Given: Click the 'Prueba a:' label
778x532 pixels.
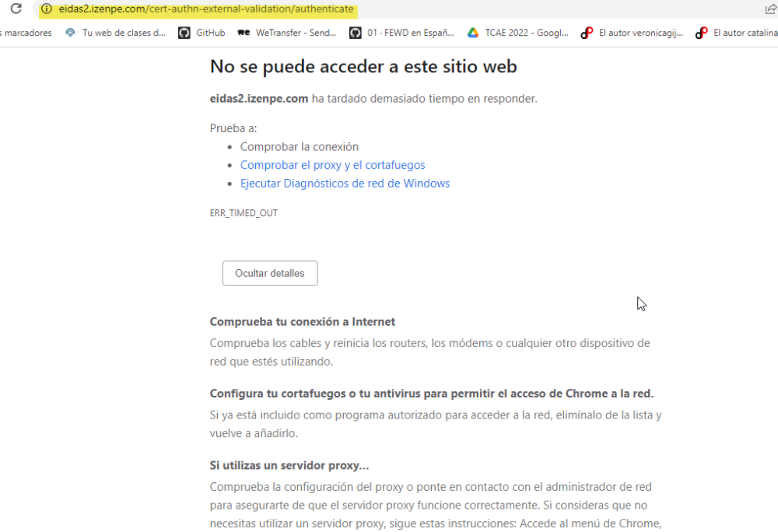Looking at the screenshot, I should tap(233, 128).
